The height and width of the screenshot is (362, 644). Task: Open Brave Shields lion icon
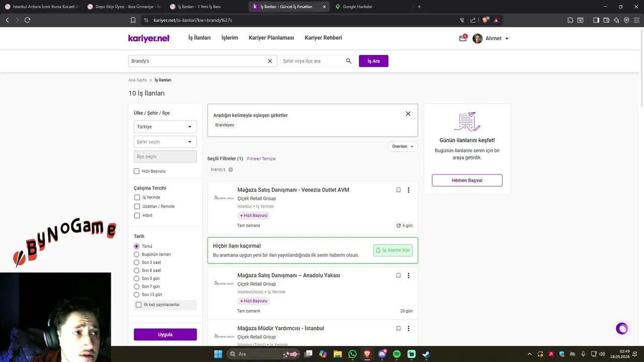485,20
